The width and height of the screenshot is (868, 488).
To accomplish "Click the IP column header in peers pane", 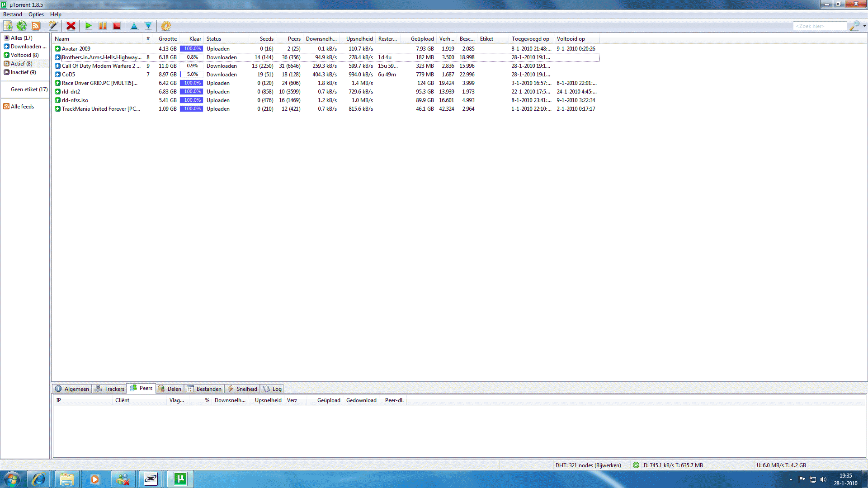I will point(83,400).
